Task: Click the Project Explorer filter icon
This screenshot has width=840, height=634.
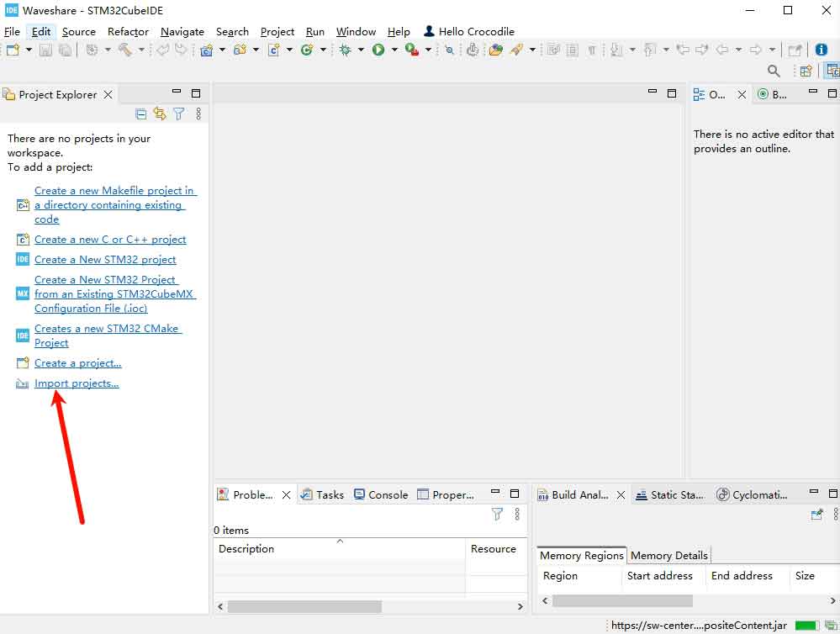Action: pyautogui.click(x=178, y=114)
